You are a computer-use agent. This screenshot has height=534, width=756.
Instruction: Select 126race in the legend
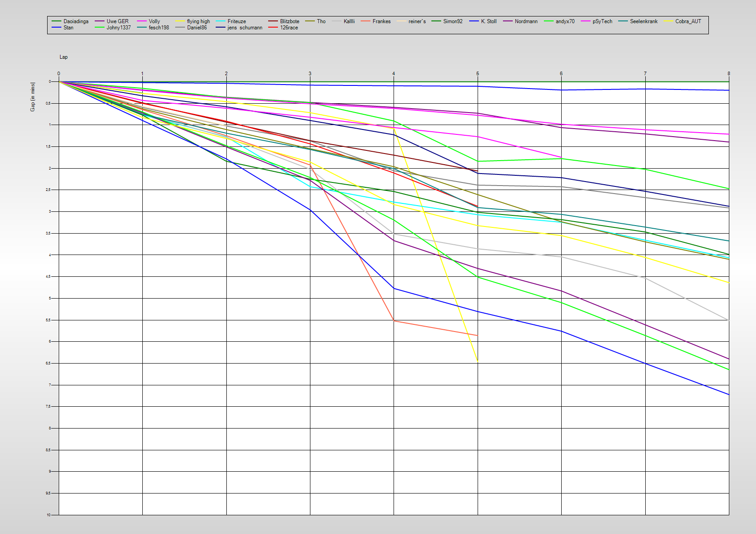pos(289,28)
